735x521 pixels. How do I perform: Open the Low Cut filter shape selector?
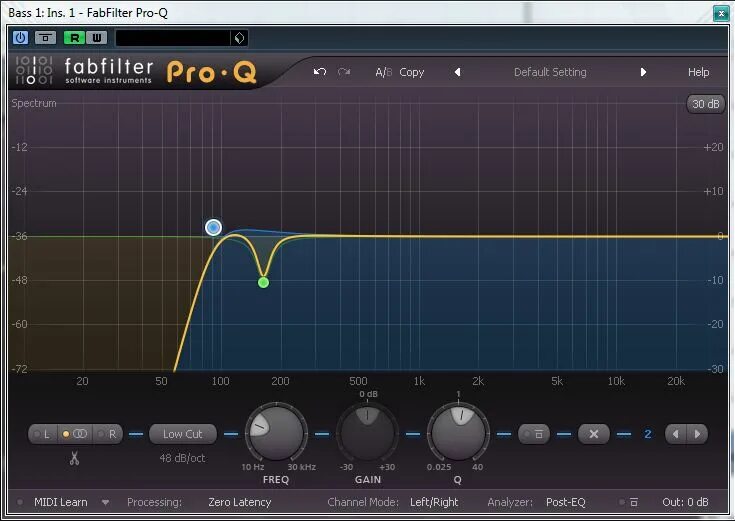183,434
